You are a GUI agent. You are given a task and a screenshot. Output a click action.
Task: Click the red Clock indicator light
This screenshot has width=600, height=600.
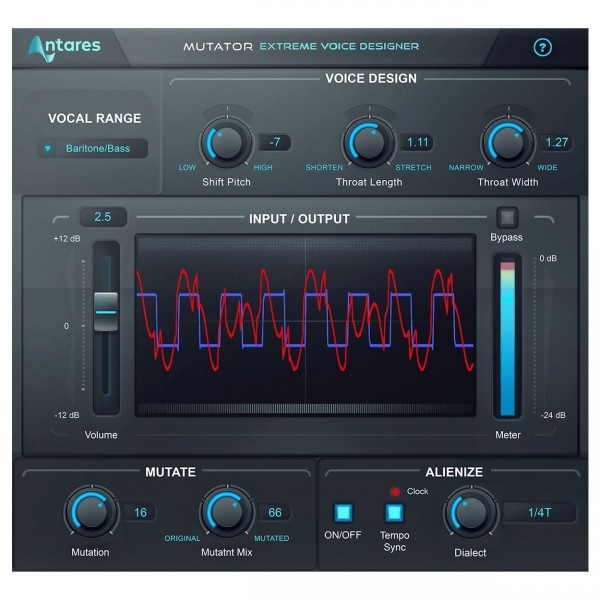pyautogui.click(x=395, y=492)
